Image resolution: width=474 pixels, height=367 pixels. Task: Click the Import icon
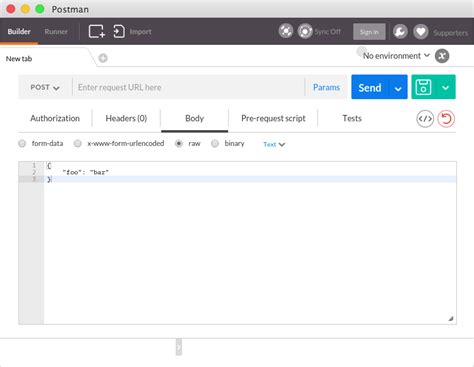pos(119,32)
